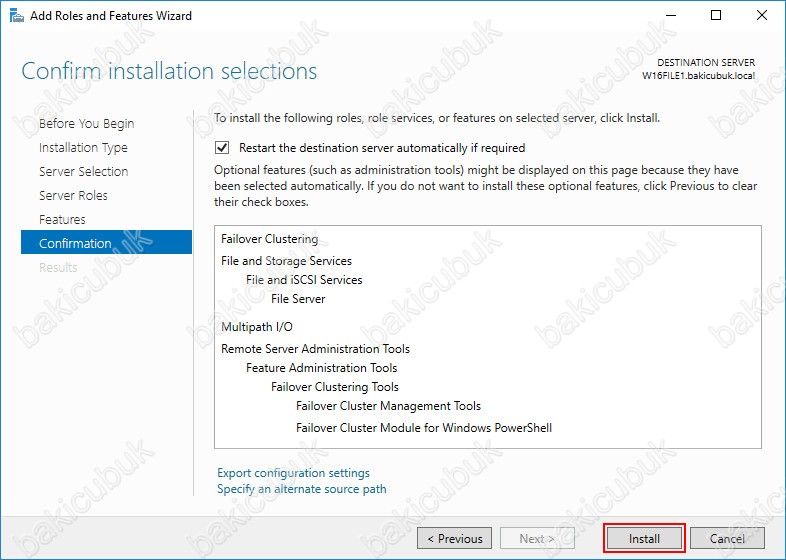Maximize the wizard window
Screen dimensions: 786x560
click(716, 15)
